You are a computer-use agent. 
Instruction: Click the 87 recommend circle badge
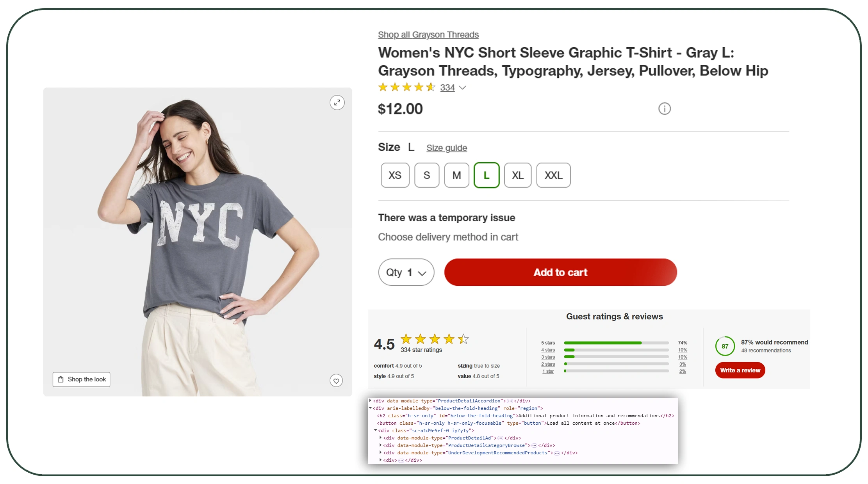click(725, 346)
